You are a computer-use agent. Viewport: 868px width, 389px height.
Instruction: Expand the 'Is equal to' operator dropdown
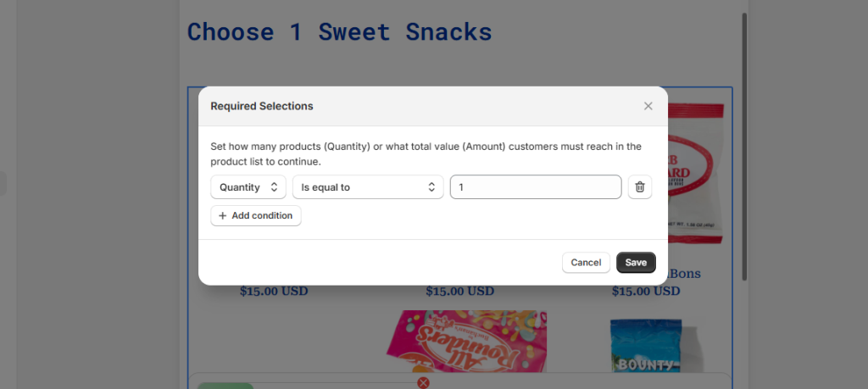[x=368, y=187]
